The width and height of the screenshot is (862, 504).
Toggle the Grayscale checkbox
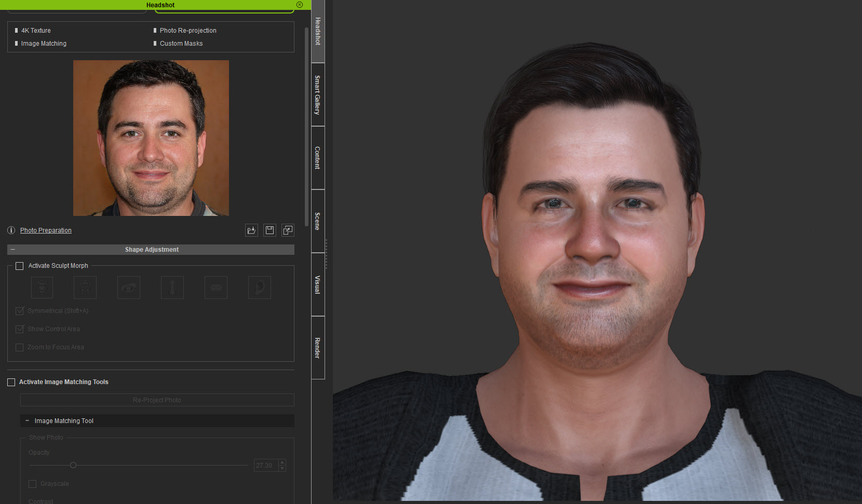point(32,484)
